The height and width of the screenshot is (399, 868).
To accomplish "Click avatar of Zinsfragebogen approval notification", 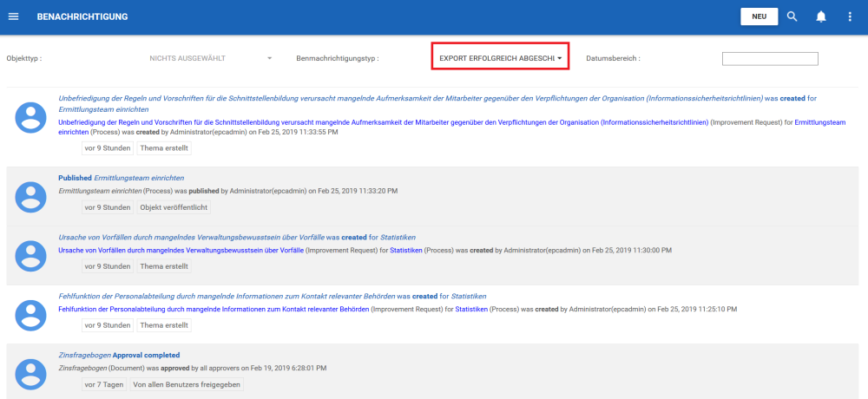I will pyautogui.click(x=31, y=375).
